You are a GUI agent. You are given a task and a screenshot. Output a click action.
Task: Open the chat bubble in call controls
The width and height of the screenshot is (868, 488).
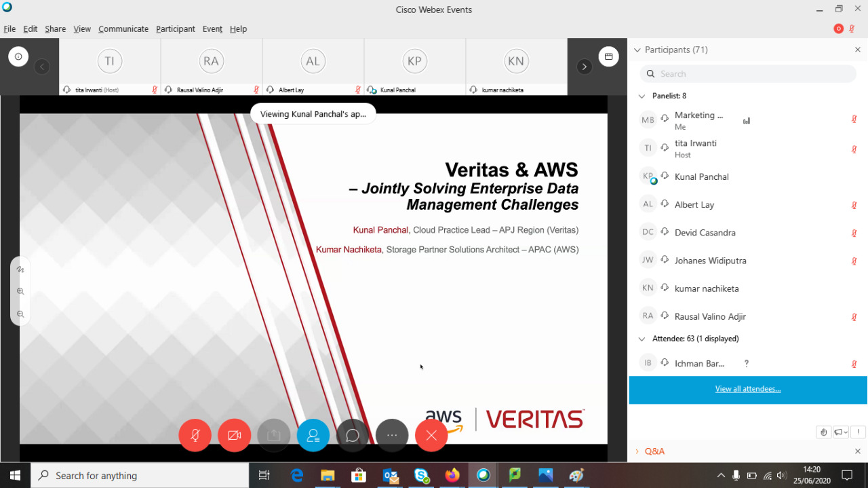[353, 435]
